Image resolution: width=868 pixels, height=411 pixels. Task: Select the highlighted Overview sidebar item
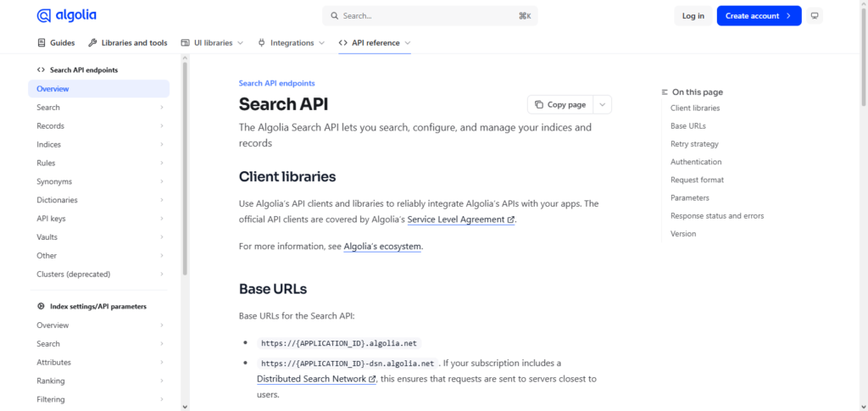click(x=98, y=88)
